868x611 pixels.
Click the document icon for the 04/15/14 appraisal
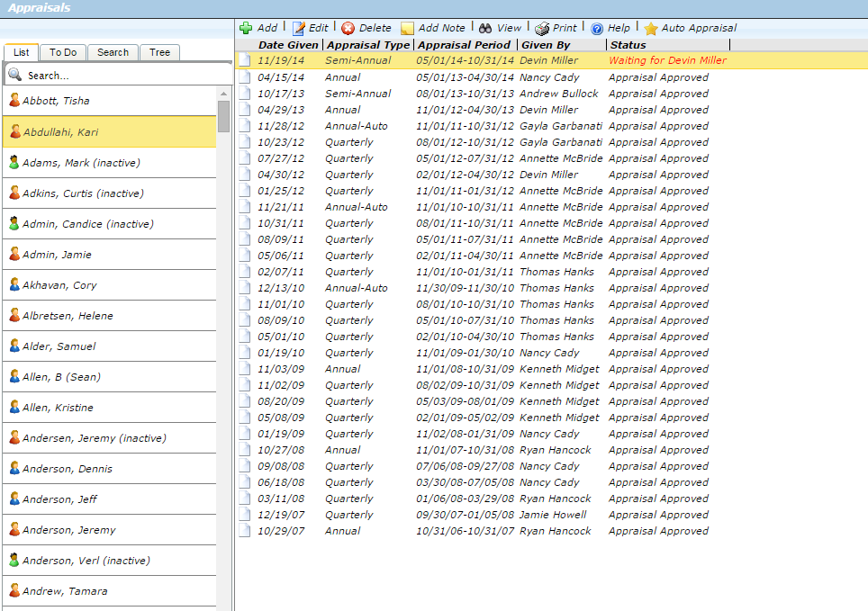point(245,77)
